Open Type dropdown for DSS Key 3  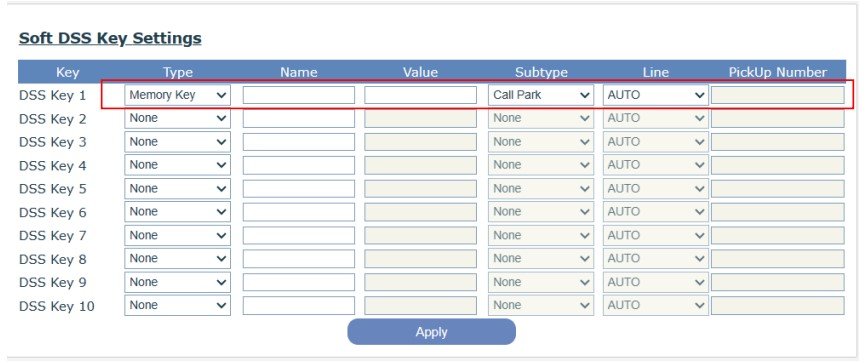177,142
